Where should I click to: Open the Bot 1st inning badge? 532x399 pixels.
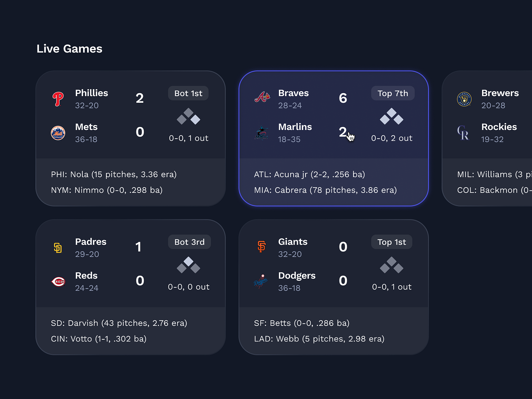188,93
